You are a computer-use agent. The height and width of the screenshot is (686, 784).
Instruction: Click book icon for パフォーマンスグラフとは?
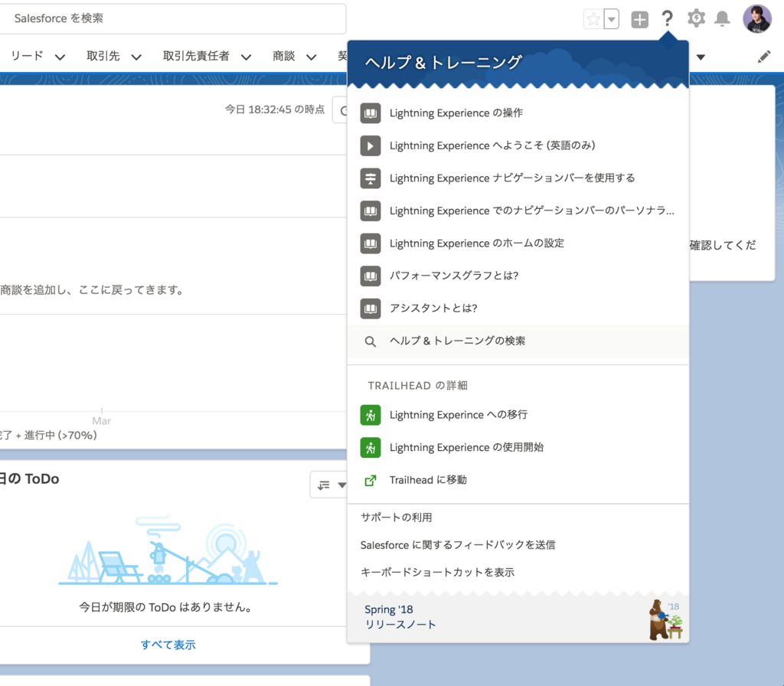click(x=371, y=276)
